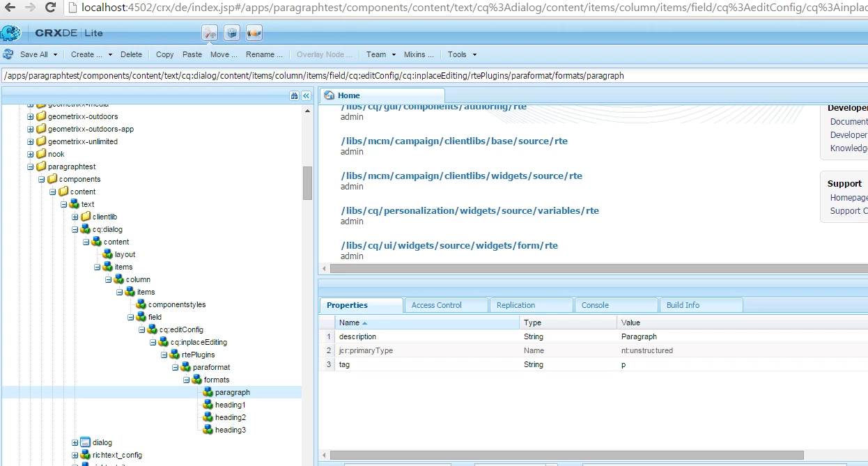Click the Copy toolbar button
Screen dimensions: 868x466
(x=165, y=54)
